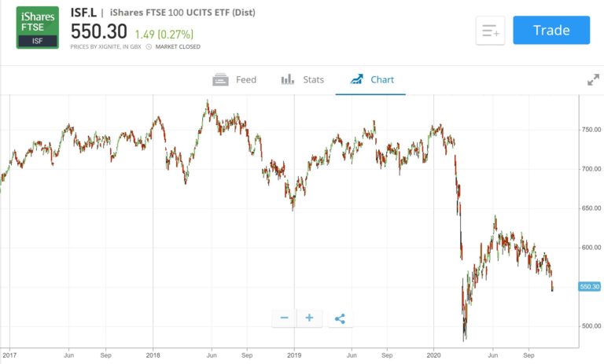This screenshot has height=364, width=604.
Task: Click the 2019 marker on time axis
Action: pos(294,355)
